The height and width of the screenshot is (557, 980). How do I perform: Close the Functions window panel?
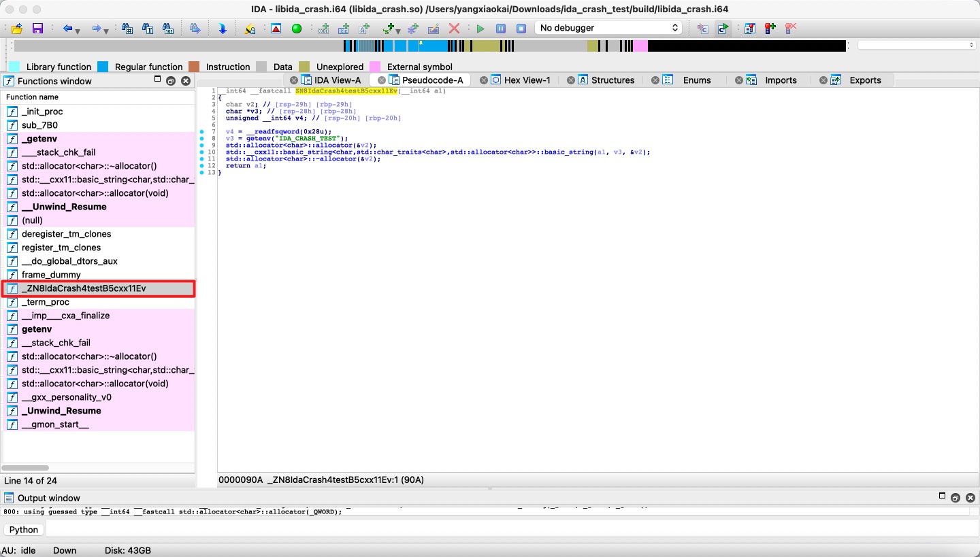pos(186,81)
